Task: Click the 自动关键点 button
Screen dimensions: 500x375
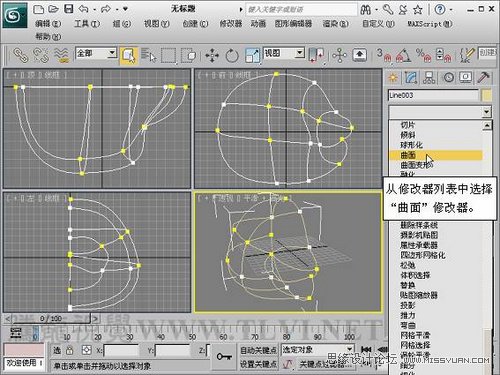Action: pos(259,350)
